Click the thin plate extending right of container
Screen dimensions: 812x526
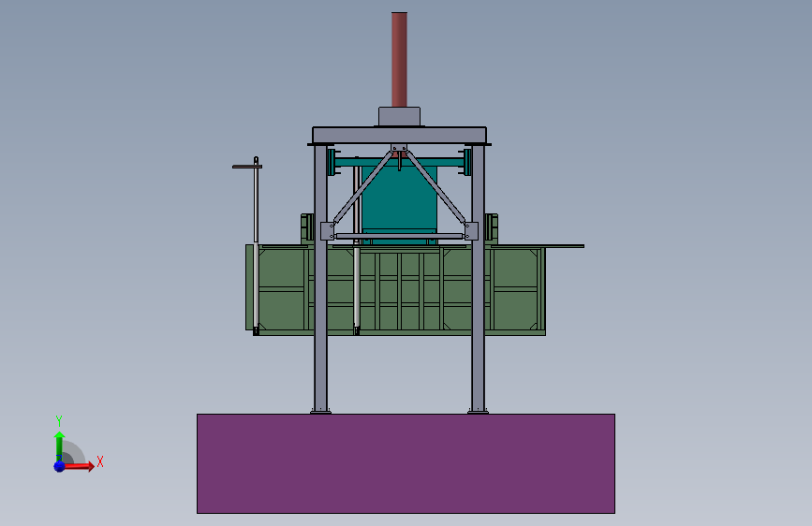[539, 246]
